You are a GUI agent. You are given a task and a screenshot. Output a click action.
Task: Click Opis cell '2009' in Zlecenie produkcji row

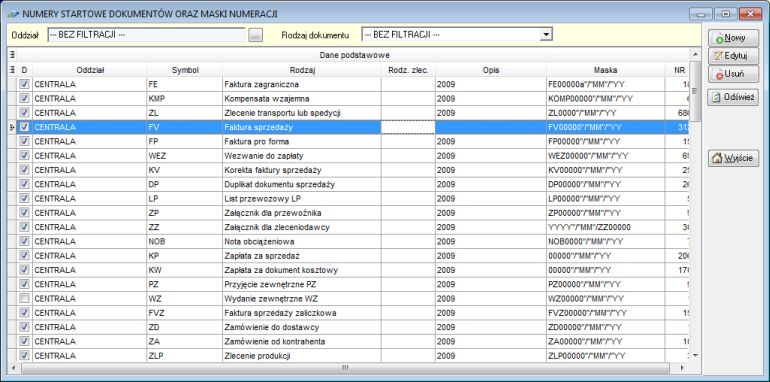point(491,355)
